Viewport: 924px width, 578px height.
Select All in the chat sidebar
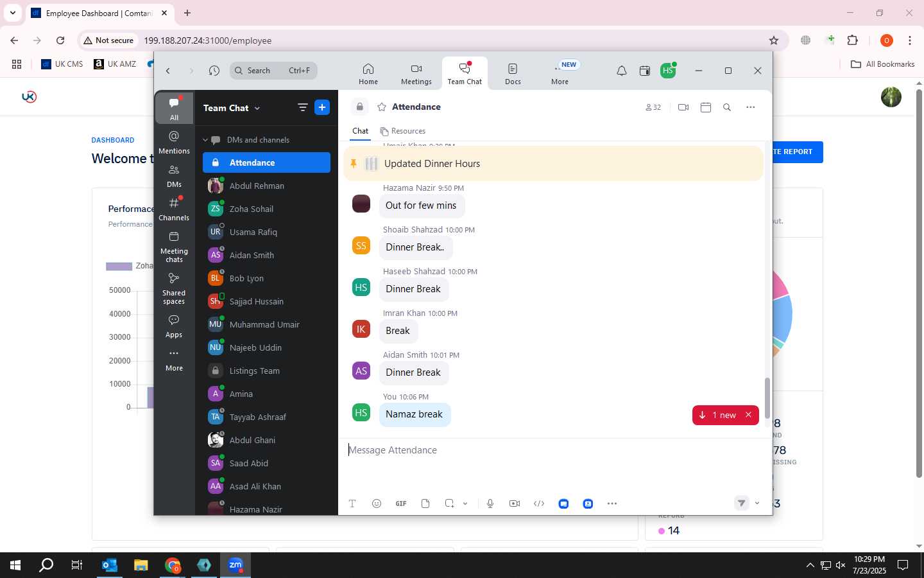pyautogui.click(x=174, y=108)
